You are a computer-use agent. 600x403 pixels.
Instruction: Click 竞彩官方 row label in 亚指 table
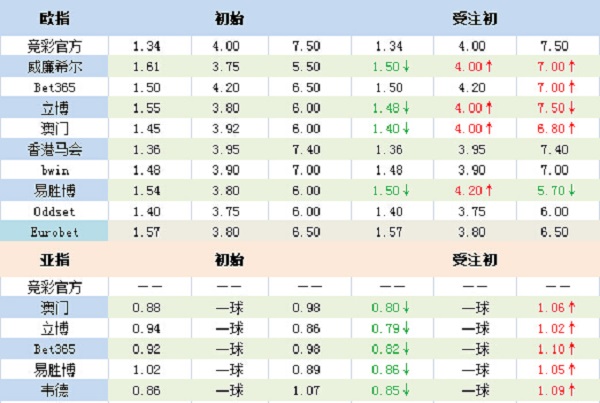coord(55,287)
